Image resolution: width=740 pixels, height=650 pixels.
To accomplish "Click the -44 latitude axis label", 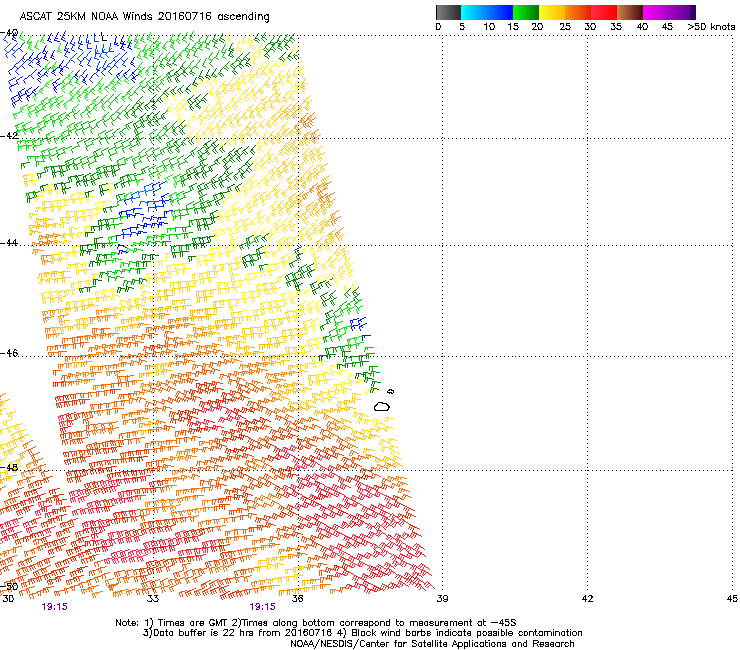I will pyautogui.click(x=9, y=243).
